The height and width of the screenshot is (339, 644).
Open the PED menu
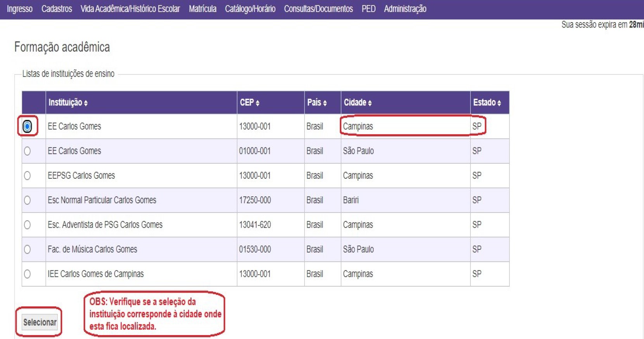pos(369,9)
